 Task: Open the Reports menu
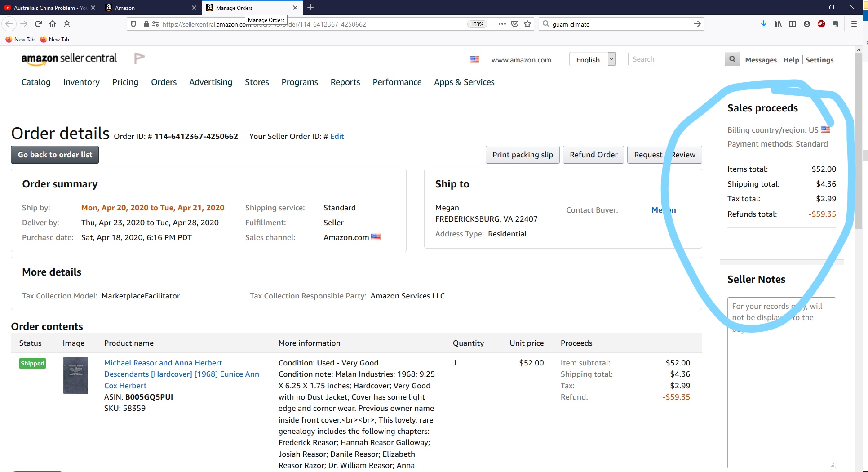click(345, 82)
